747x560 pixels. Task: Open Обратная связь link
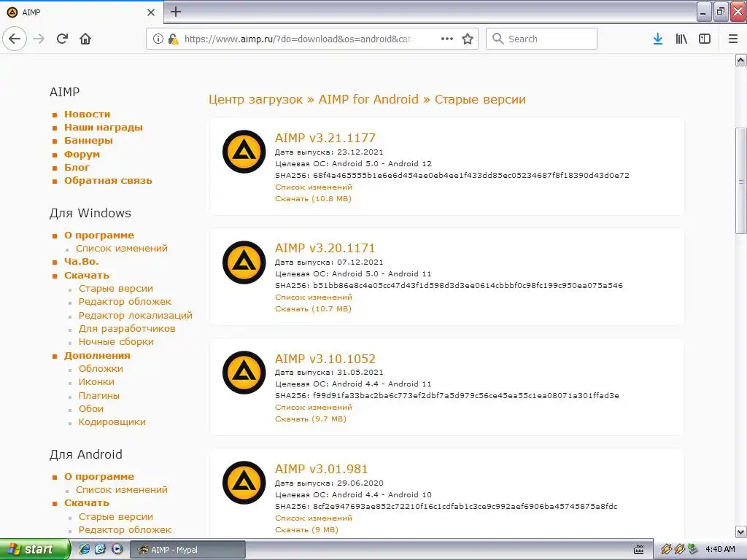click(108, 181)
